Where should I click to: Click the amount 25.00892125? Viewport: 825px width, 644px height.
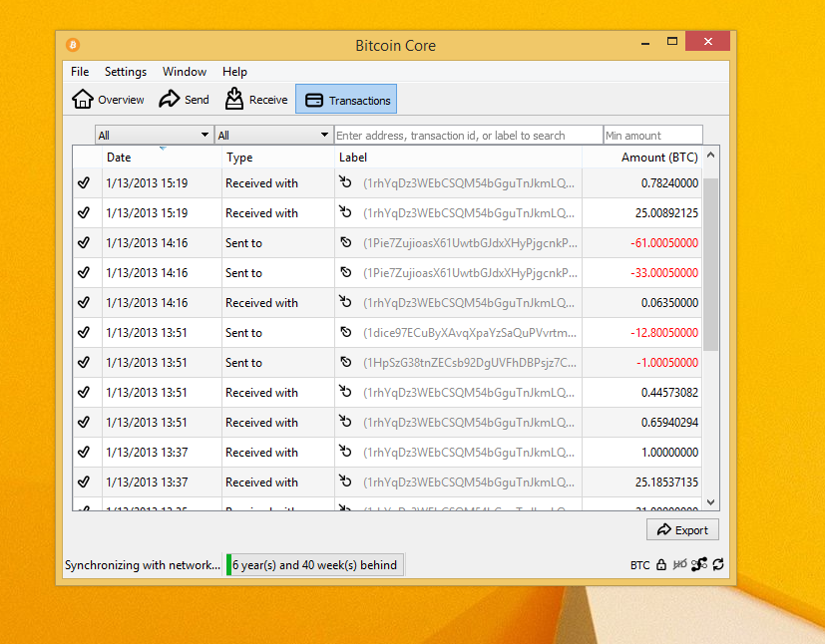666,213
